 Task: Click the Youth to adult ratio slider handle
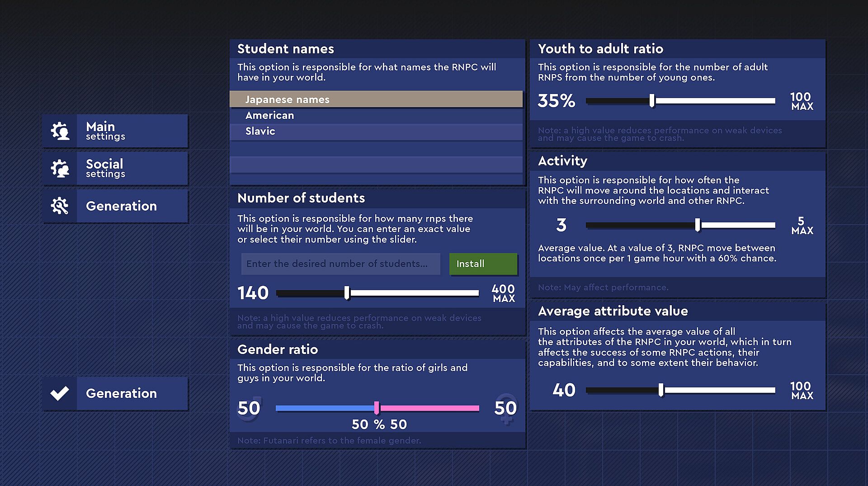652,101
